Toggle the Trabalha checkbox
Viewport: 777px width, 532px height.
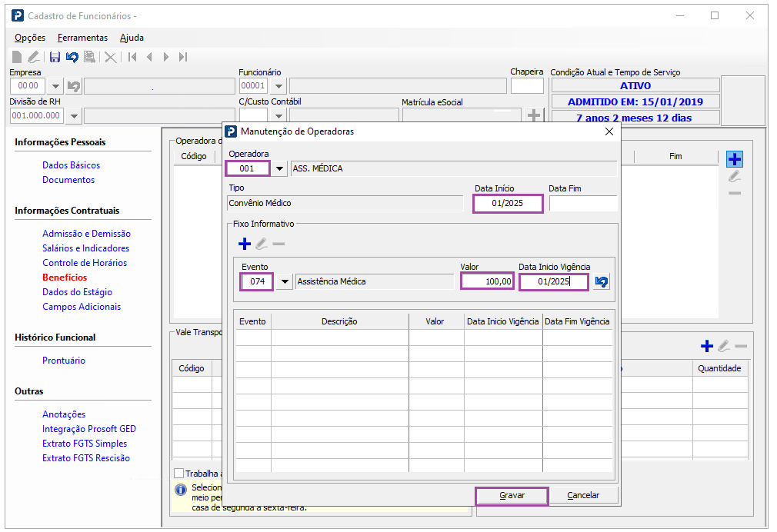tap(179, 473)
